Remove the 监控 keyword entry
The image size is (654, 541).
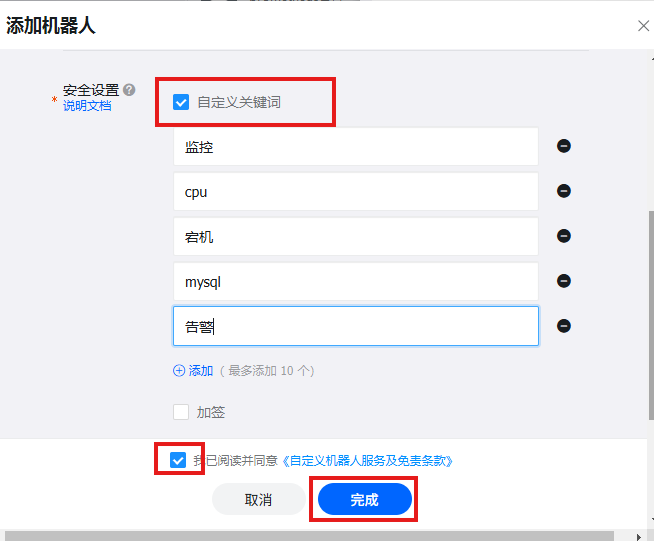(564, 146)
